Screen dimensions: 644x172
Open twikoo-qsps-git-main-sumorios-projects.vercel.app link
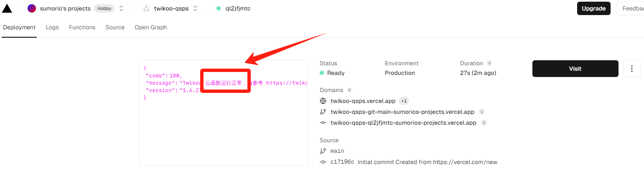tap(402, 112)
